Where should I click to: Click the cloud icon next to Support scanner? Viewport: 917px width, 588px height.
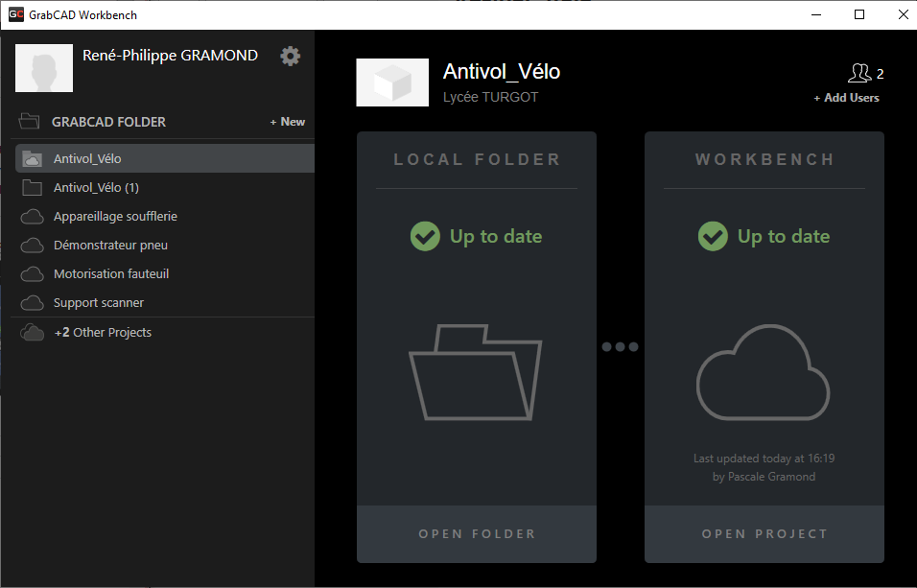click(x=33, y=303)
